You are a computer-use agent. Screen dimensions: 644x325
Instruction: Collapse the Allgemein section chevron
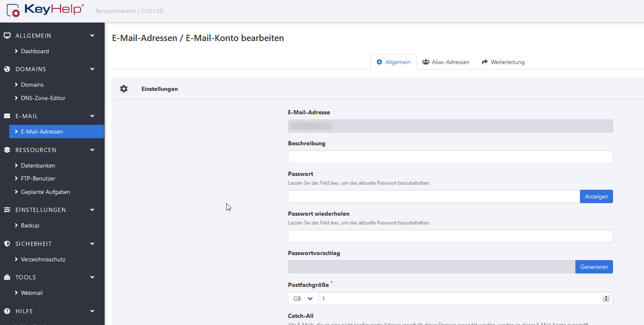[x=92, y=36]
